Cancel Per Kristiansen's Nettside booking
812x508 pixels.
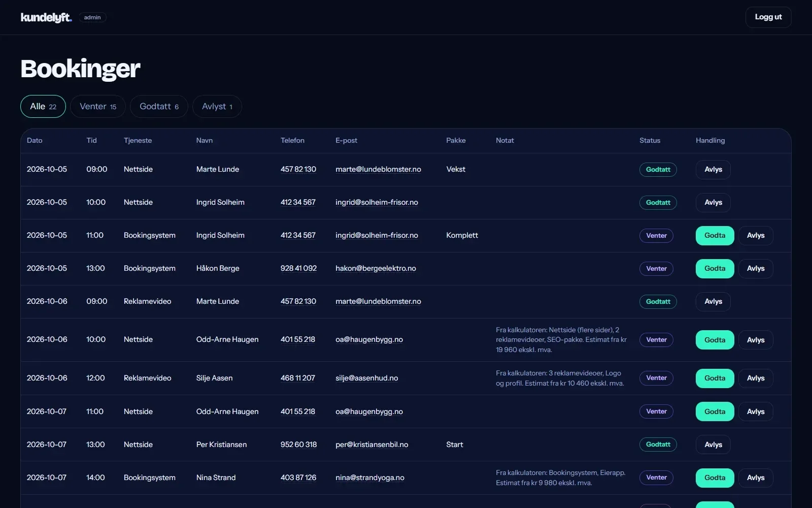click(x=713, y=444)
